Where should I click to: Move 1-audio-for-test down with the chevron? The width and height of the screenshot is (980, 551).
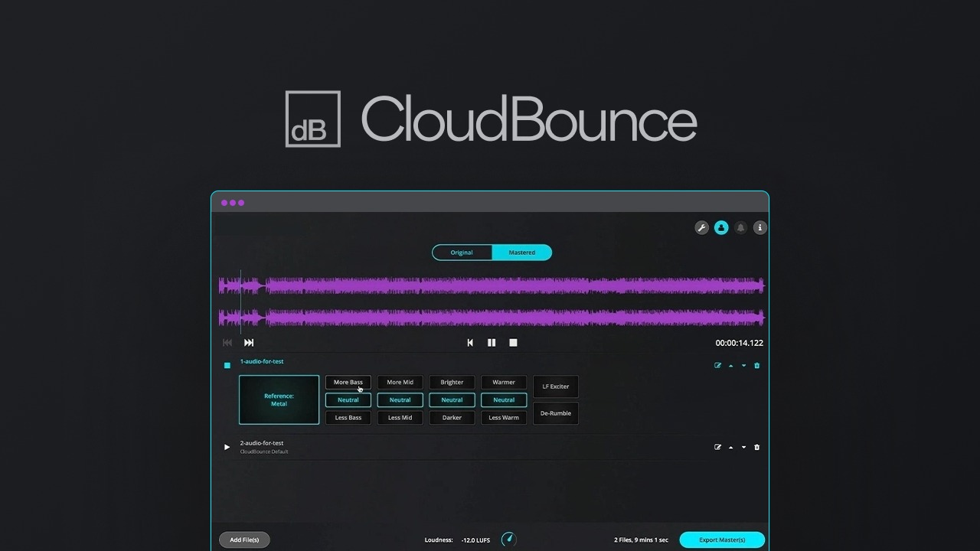(743, 365)
